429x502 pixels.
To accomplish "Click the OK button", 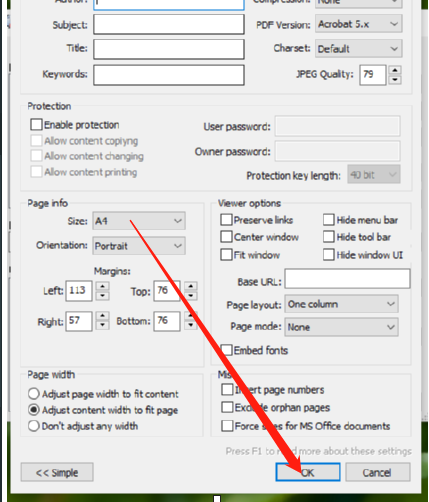I will tap(308, 472).
